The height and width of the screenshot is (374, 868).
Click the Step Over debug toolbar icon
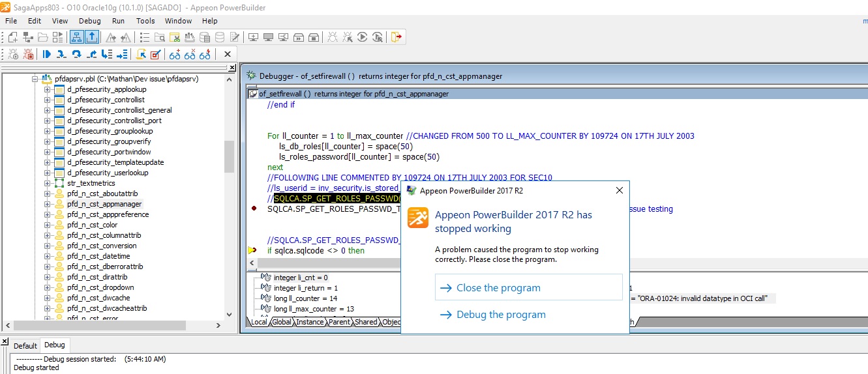point(76,55)
